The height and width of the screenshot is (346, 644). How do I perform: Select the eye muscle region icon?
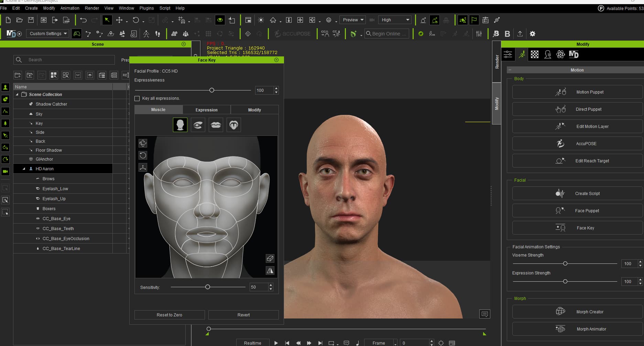click(198, 125)
